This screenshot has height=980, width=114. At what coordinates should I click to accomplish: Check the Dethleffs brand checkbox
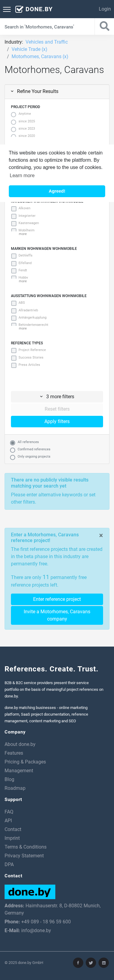point(14,256)
